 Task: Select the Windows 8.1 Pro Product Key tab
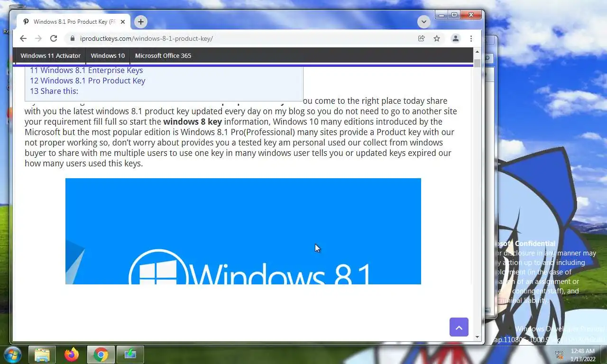coord(73,22)
